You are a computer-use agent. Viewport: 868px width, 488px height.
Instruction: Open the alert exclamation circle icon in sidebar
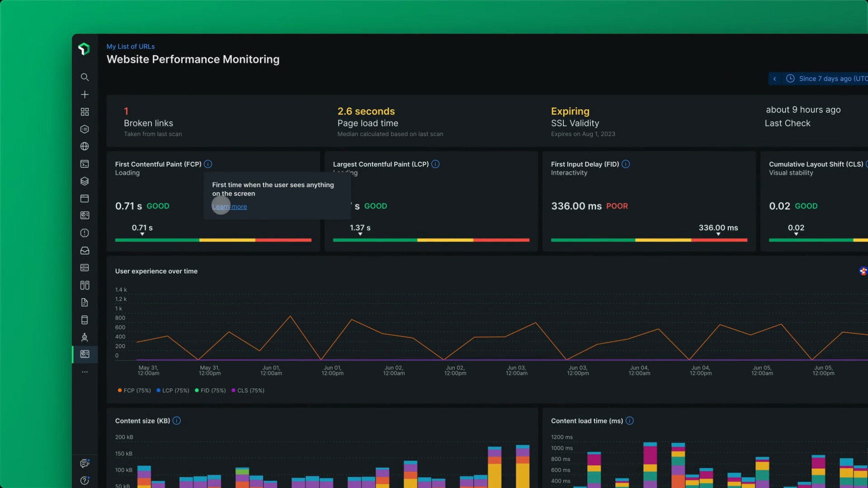[85, 233]
